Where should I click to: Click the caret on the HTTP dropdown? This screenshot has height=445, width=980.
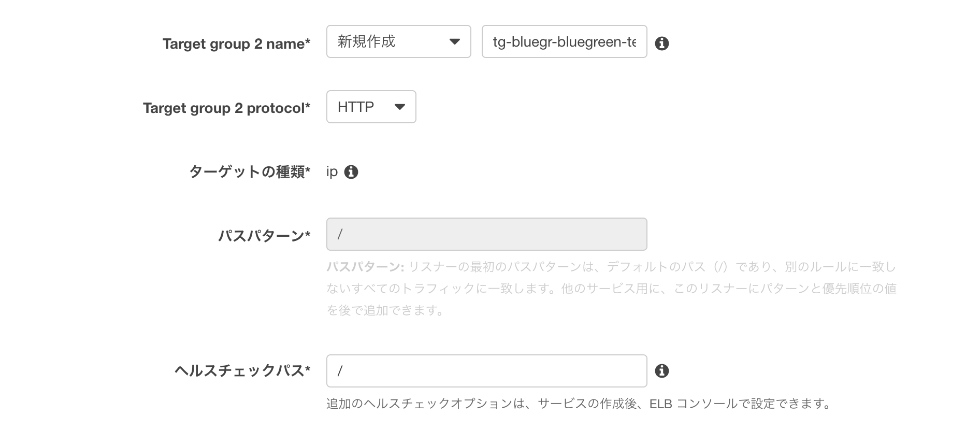point(399,107)
